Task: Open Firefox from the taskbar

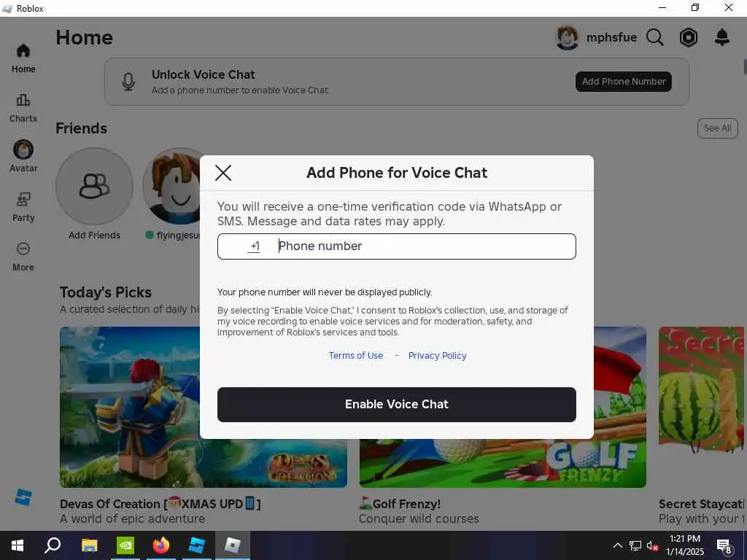Action: (x=161, y=545)
